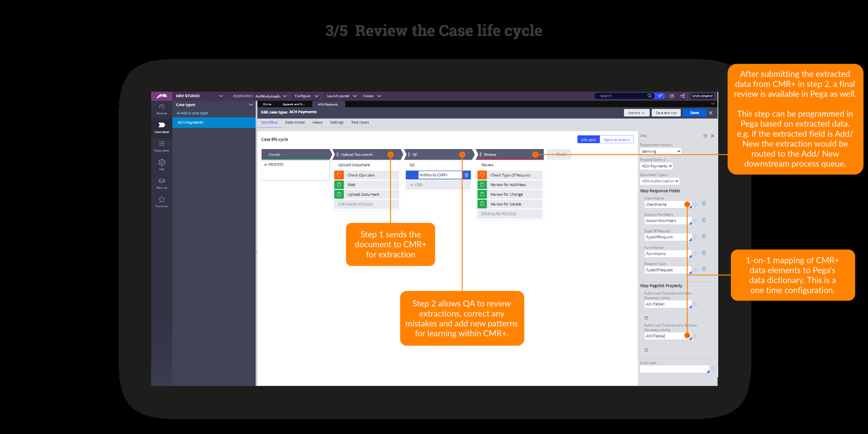
Task: Open property gear beside Client Name field
Action: pyautogui.click(x=695, y=204)
